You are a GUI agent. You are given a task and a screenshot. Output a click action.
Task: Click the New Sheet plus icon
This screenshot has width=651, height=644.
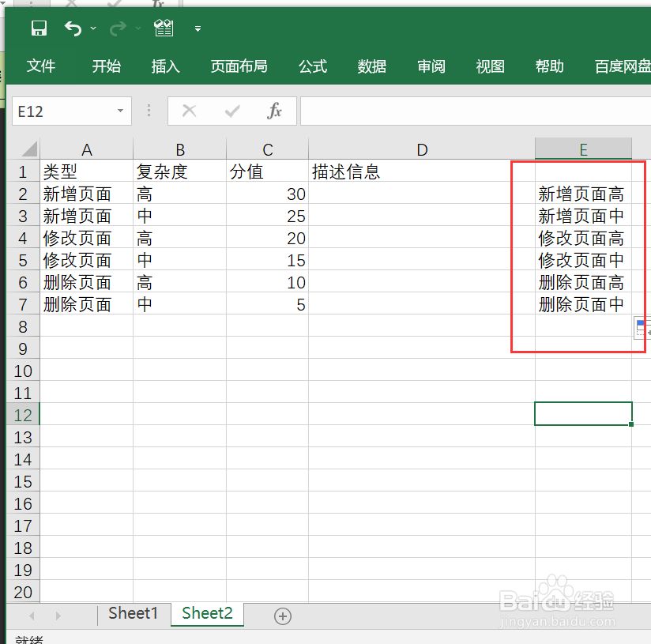pos(283,616)
